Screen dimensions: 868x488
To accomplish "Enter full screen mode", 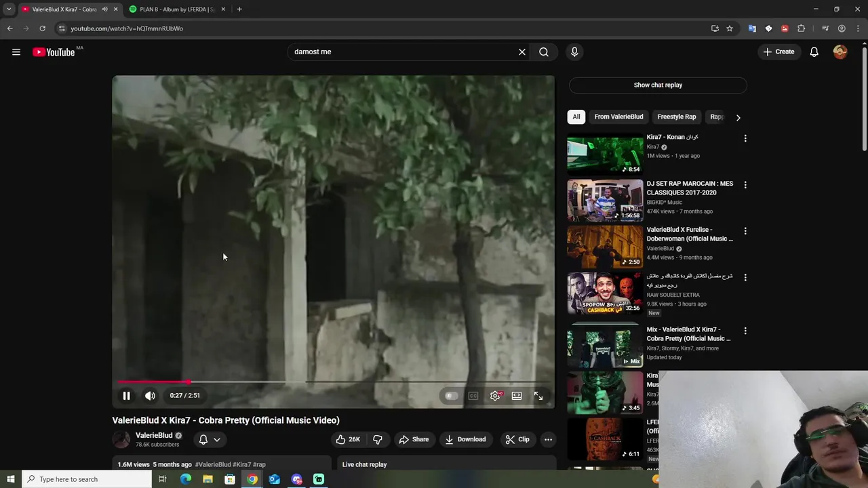I will [x=538, y=396].
